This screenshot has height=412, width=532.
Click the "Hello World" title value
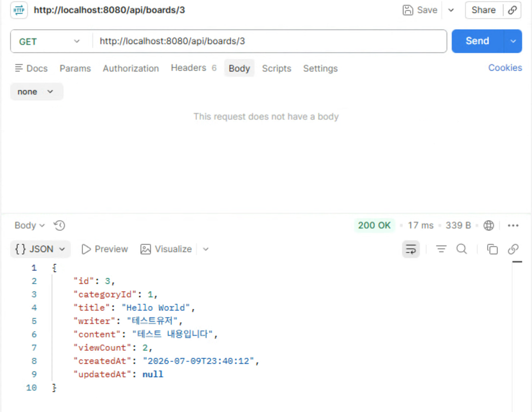point(156,308)
